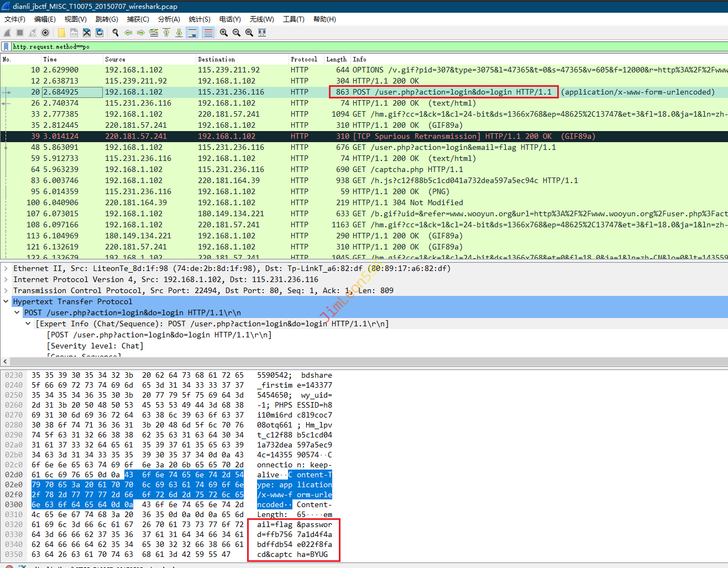Sort packets by the Protocol column header
Screen dimensions: 728x568
tap(303, 59)
